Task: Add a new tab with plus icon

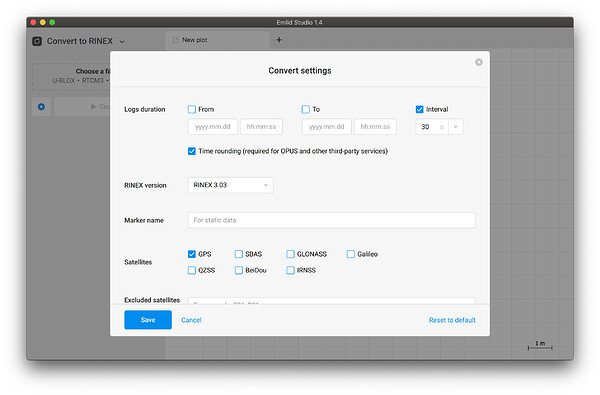Action: [279, 40]
